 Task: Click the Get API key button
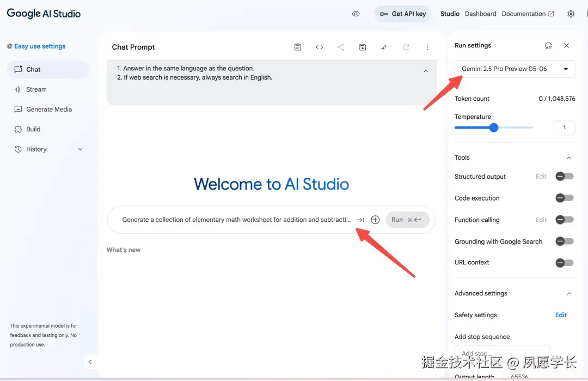pos(403,14)
